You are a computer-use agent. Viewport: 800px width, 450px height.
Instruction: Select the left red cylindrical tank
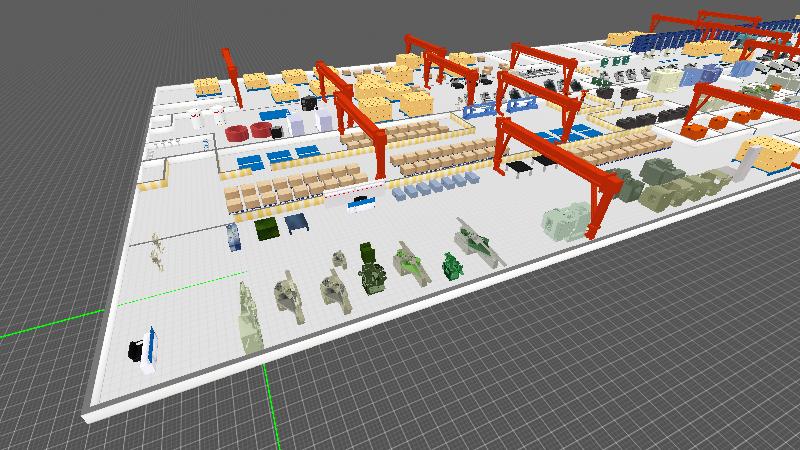(237, 133)
